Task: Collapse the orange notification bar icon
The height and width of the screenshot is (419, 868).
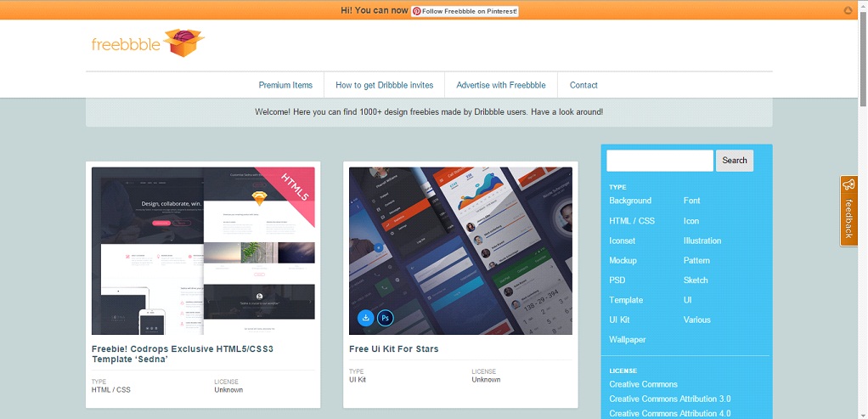Action: (x=848, y=10)
